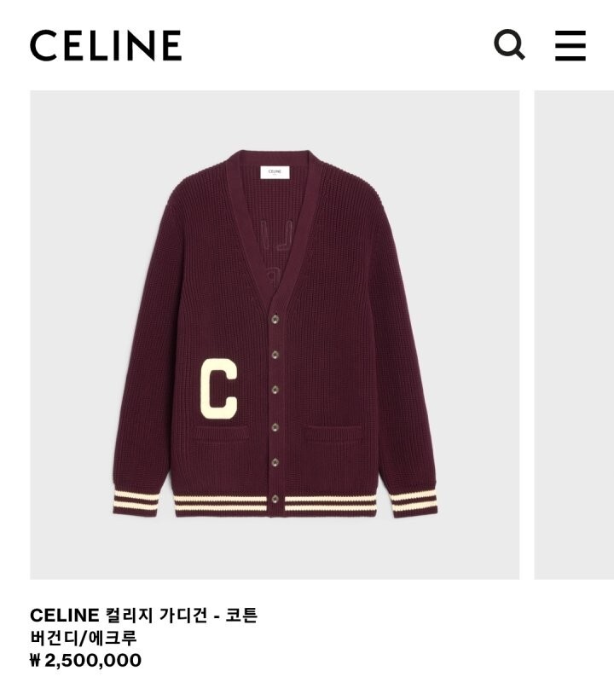Open the CELINE 컬리지 가디건 - 코튼 title

144,616
